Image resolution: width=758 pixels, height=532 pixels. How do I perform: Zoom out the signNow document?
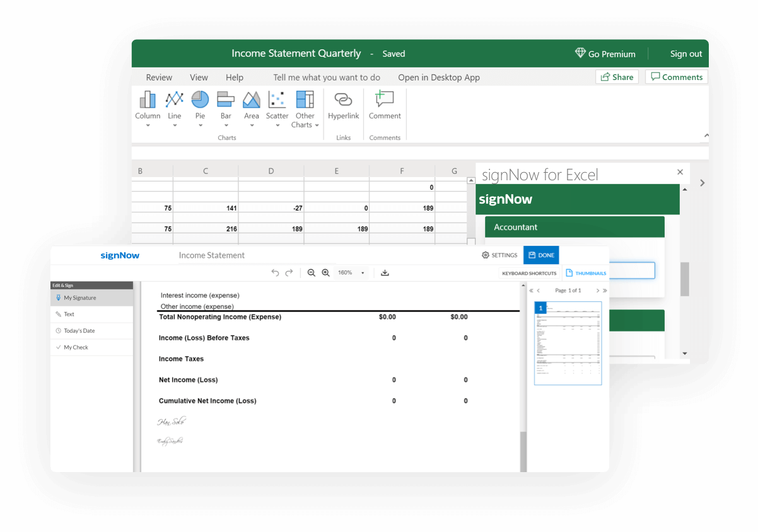pyautogui.click(x=311, y=273)
